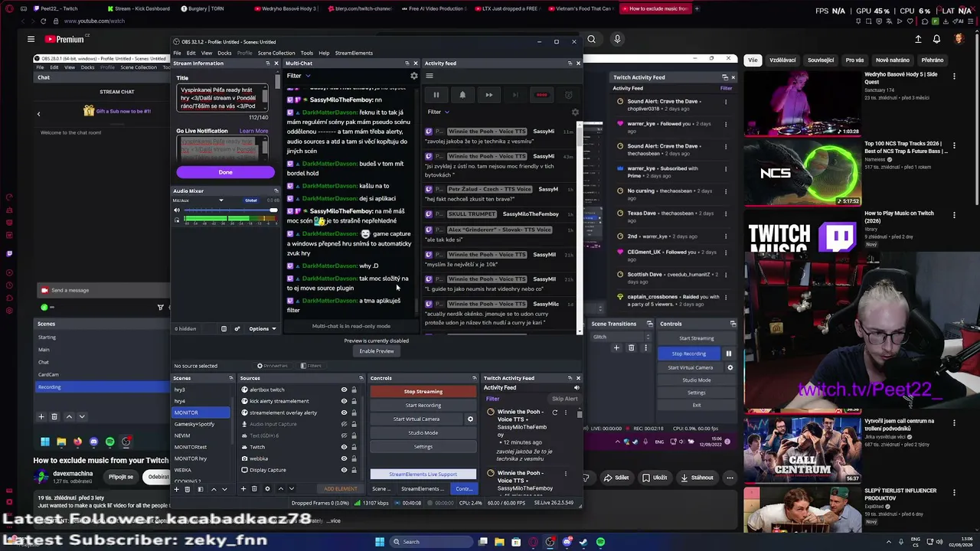The width and height of the screenshot is (980, 551).
Task: Open Spotify from the taskbar
Action: click(x=600, y=542)
